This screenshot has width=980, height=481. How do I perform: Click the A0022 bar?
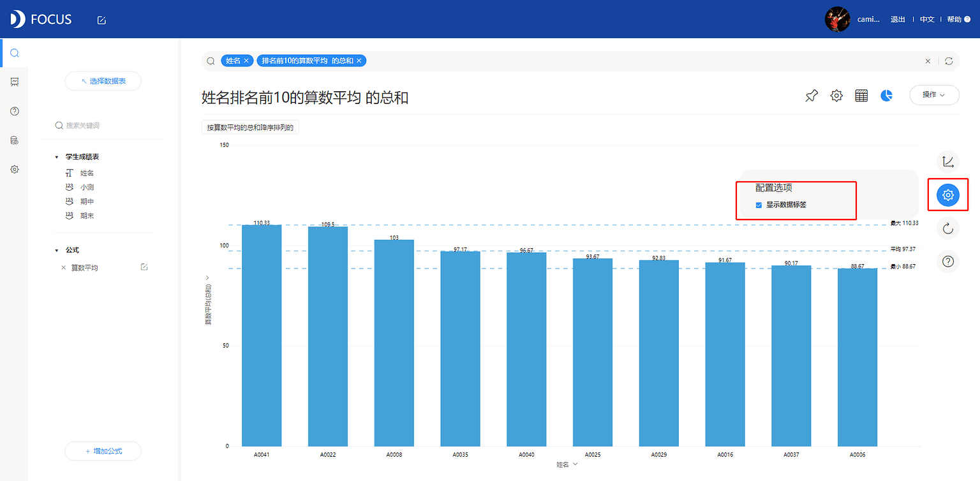point(328,336)
